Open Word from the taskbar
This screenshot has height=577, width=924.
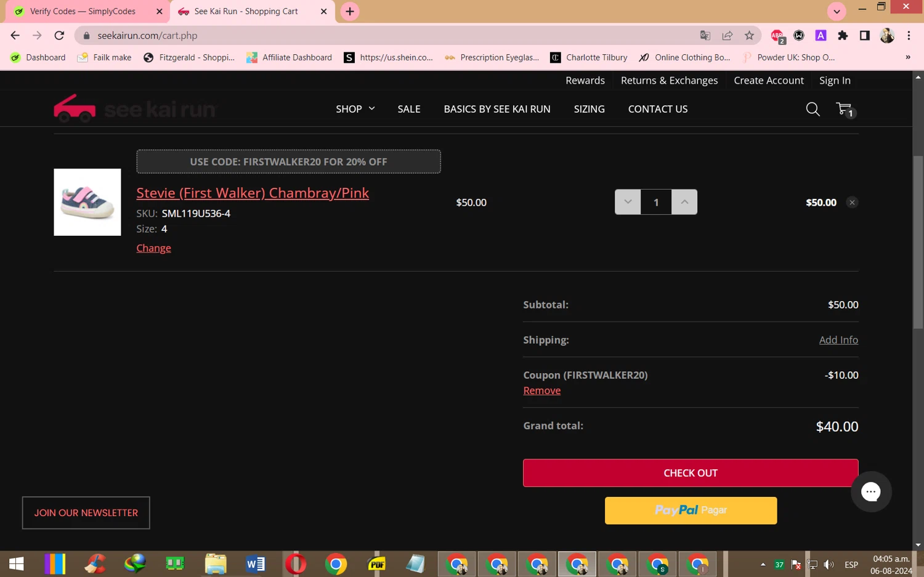click(x=256, y=564)
